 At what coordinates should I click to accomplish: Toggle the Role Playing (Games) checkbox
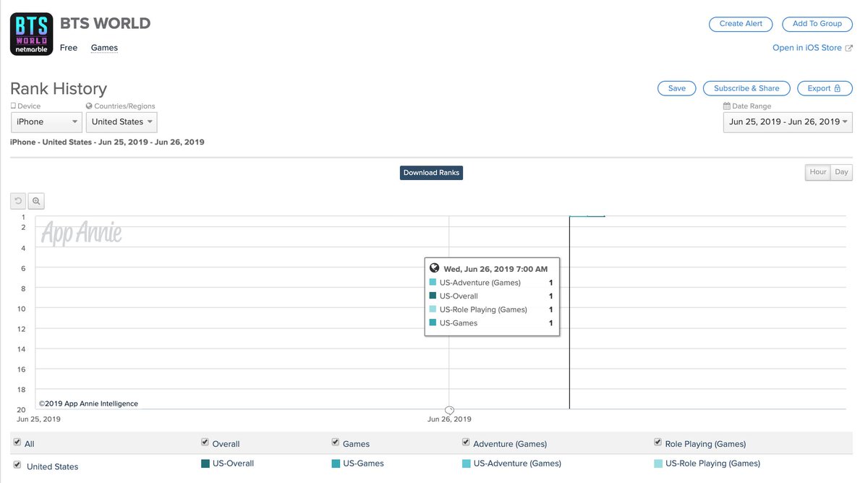[658, 443]
